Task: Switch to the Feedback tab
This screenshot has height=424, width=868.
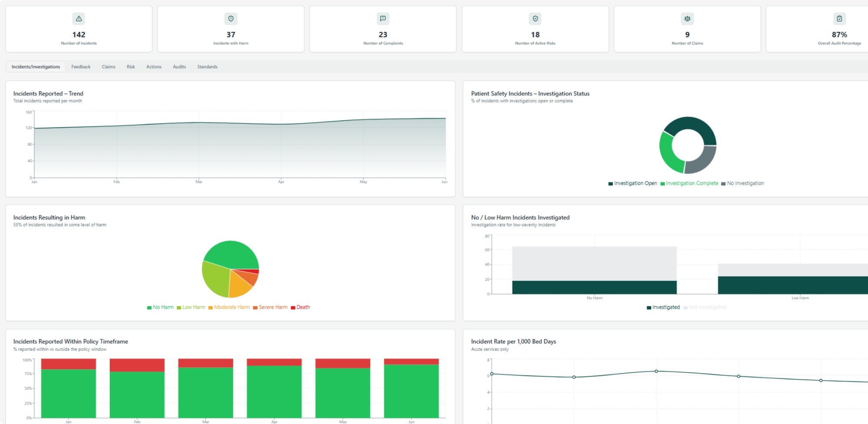Action: 81,67
